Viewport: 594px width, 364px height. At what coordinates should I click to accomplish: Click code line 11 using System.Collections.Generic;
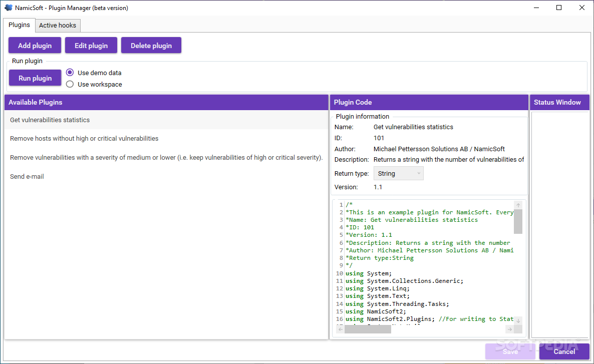404,281
